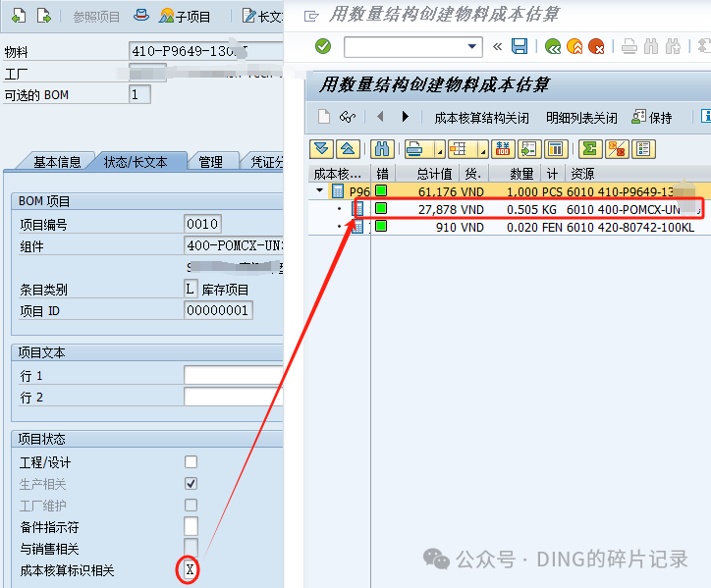Screen dimensions: 711x588
Task: Collapse the P96 top tree node
Action: tap(320, 190)
